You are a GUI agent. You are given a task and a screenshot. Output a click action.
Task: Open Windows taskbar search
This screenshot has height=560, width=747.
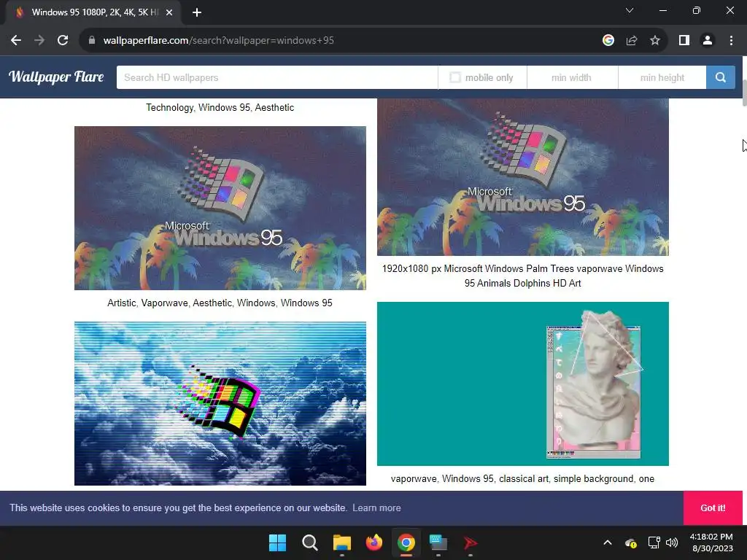point(309,542)
